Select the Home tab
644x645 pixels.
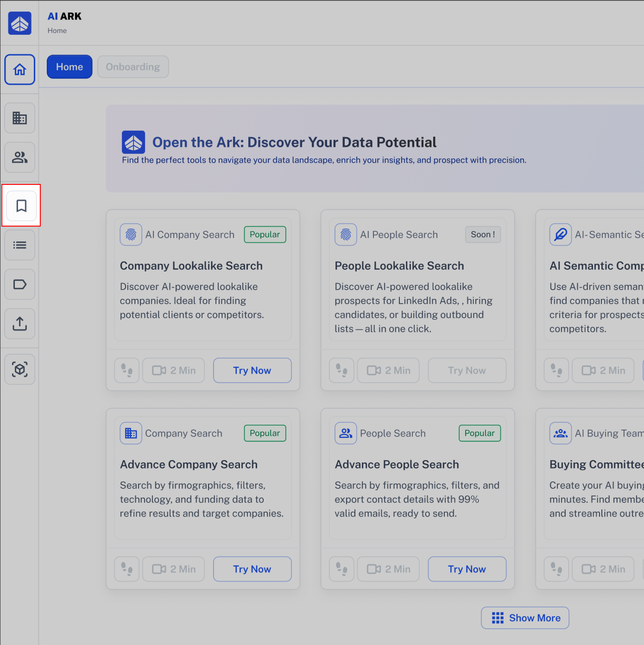[69, 67]
